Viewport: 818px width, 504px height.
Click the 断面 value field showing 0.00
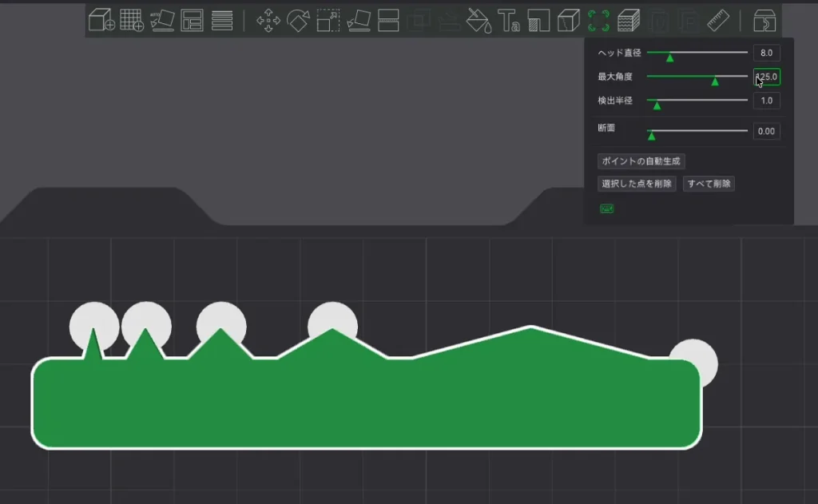point(766,131)
